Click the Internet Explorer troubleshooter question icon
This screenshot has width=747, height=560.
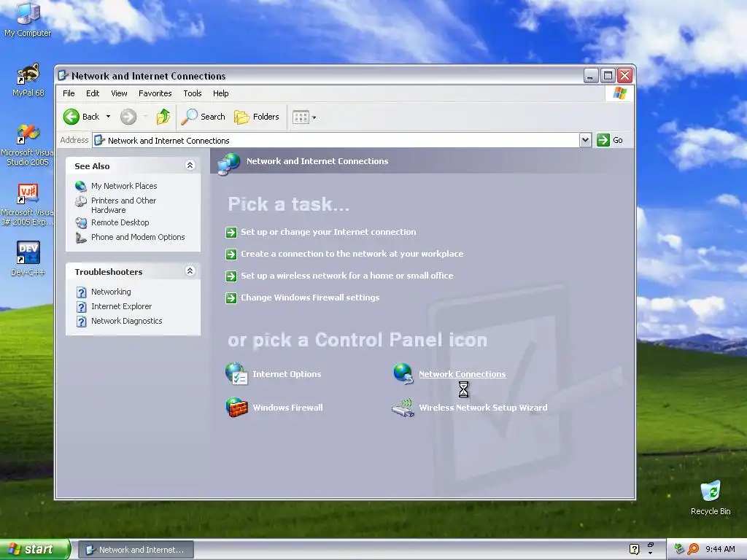pos(82,307)
